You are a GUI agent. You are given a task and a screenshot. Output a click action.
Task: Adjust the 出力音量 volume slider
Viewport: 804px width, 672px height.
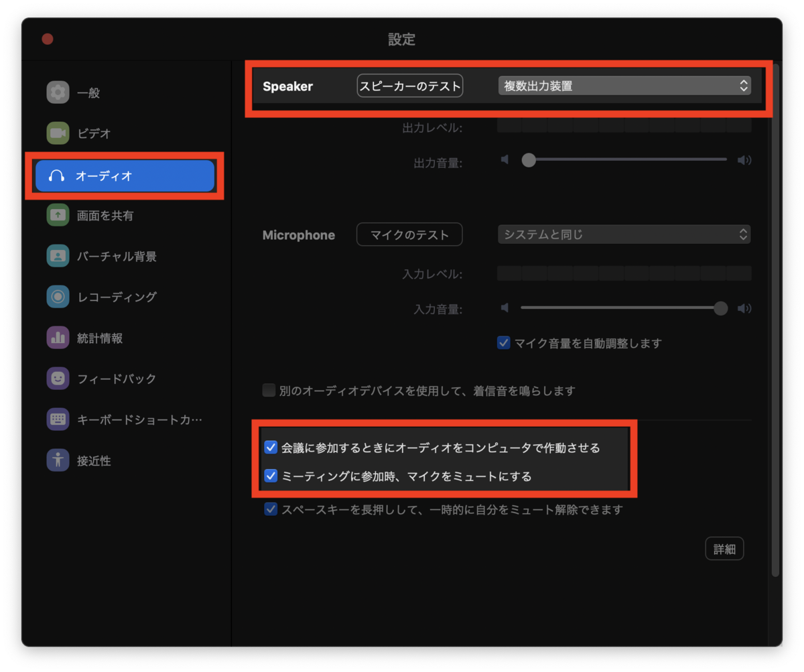point(528,159)
